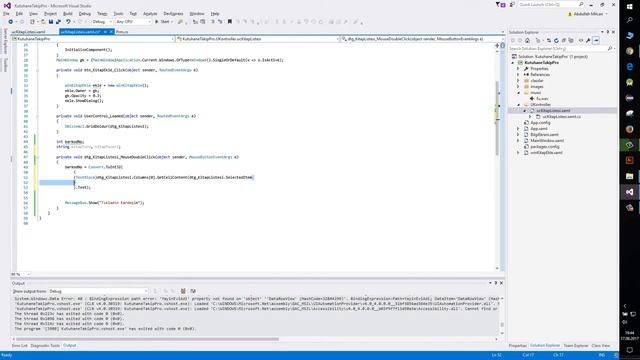
Task: Open the Toolbox side tab
Action: tap(5, 65)
